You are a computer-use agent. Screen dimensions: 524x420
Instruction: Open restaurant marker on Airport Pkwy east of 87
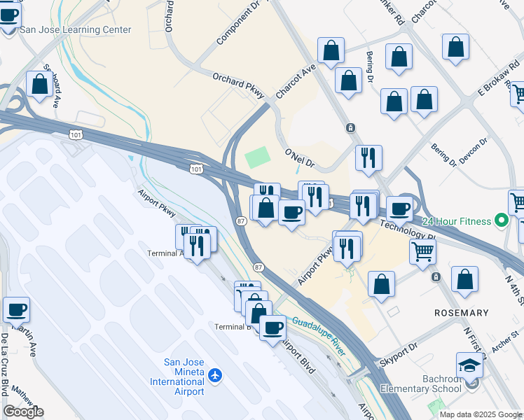tap(347, 250)
